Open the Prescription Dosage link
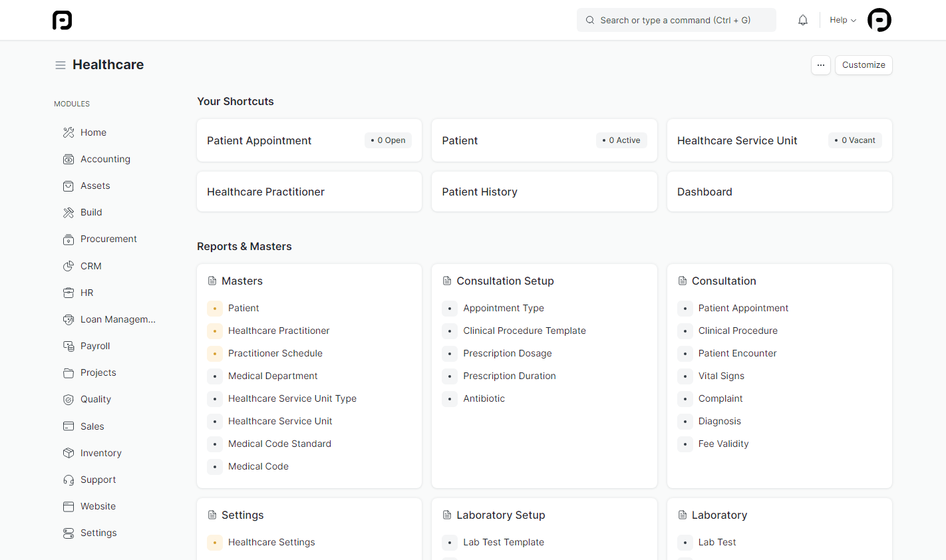 coord(507,353)
